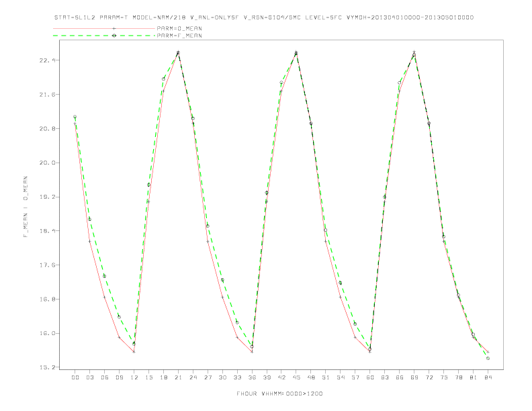Click the 42 x-axis tick label
This screenshot has height=411, width=532.
(x=281, y=377)
